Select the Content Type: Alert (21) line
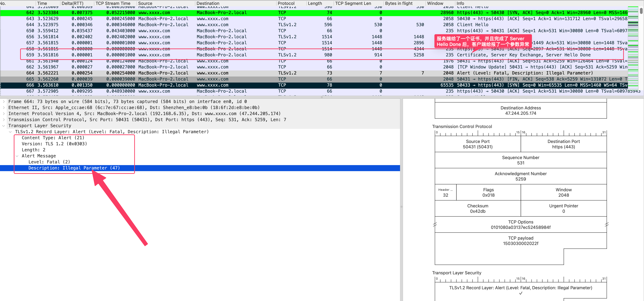Screen dimensions: 644x301 (53, 138)
